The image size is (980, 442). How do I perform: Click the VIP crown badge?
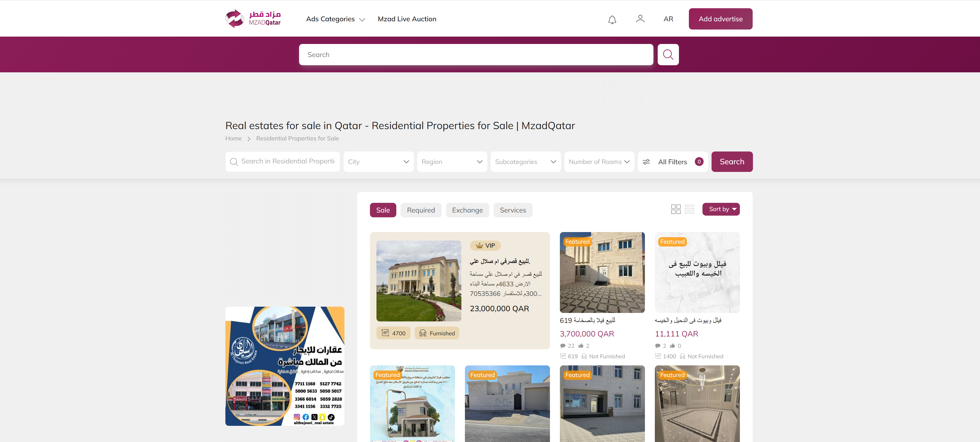(485, 246)
